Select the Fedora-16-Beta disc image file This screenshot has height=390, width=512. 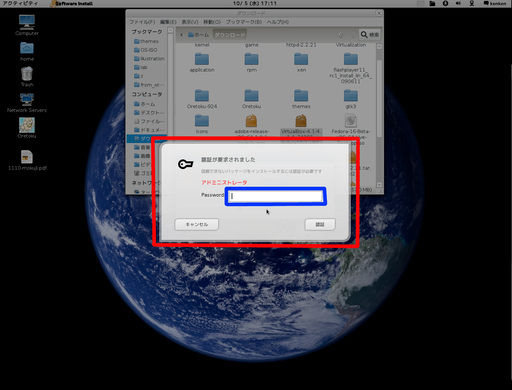[x=351, y=124]
